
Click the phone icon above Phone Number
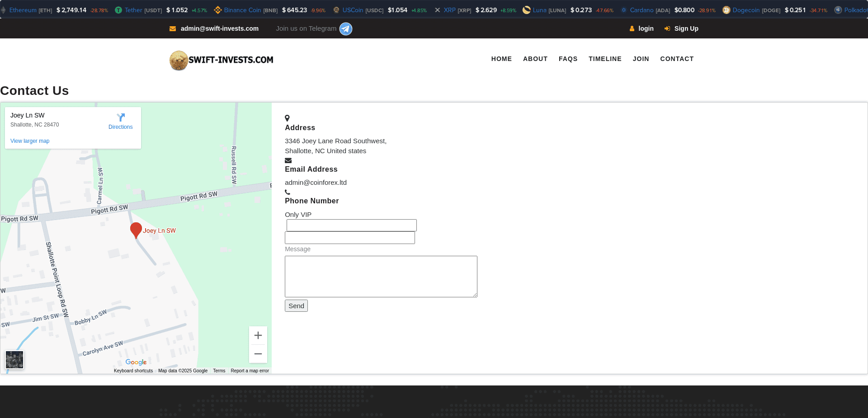click(288, 192)
